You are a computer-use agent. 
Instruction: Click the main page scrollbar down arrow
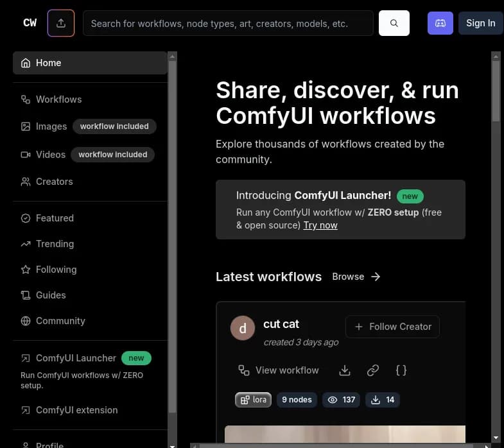coord(496,438)
